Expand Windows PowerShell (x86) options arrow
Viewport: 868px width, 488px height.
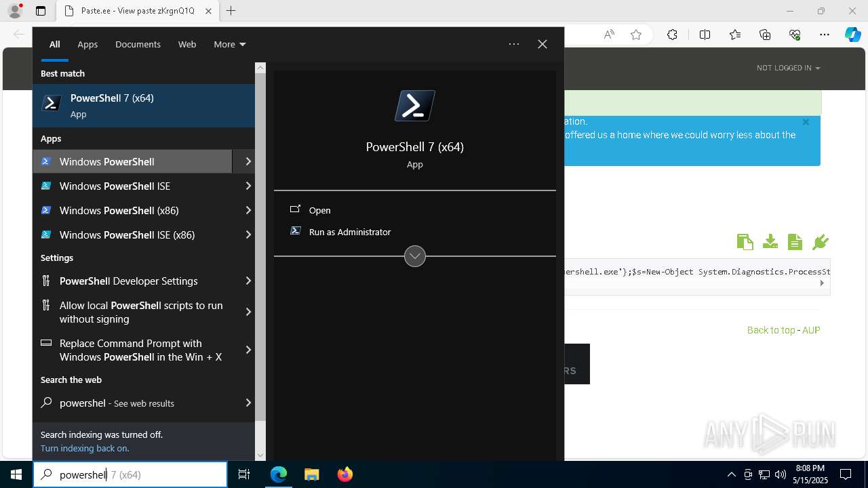pyautogui.click(x=248, y=210)
